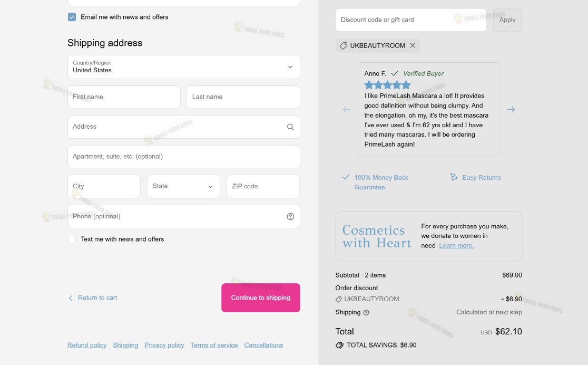Open Learn more about Cosmetics with Heart

456,246
